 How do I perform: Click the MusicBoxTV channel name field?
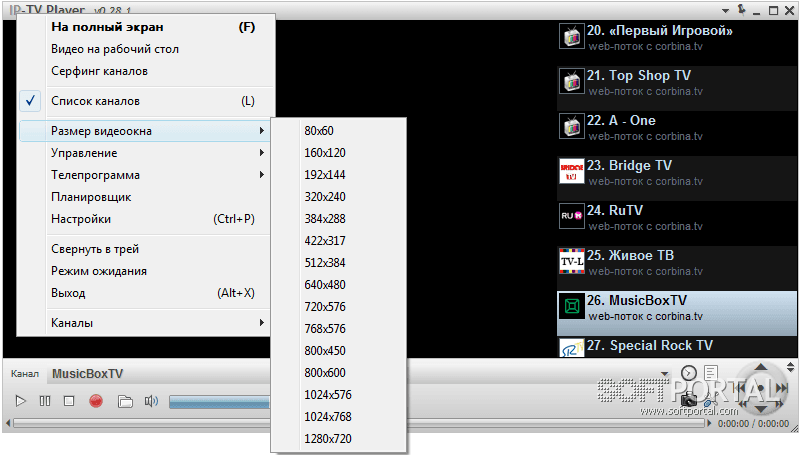[x=159, y=374]
